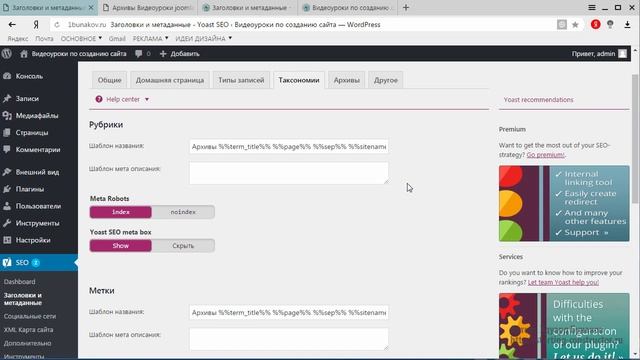Open XML Карта сайта submenu link
640x360 pixels.
(28, 329)
